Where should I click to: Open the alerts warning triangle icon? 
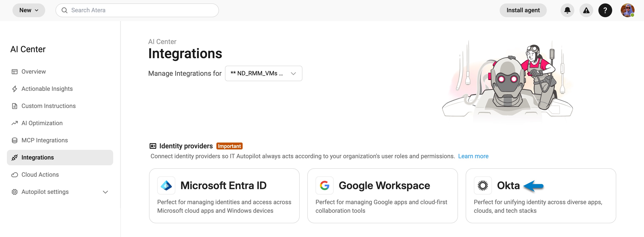tap(586, 10)
